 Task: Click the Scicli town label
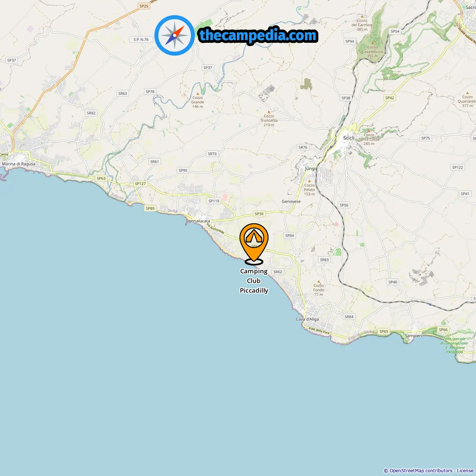349,138
